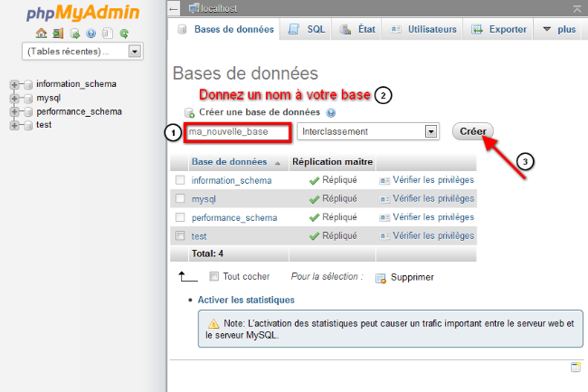
Task: Click Vérifier les privilèges for mysql
Action: click(x=433, y=198)
